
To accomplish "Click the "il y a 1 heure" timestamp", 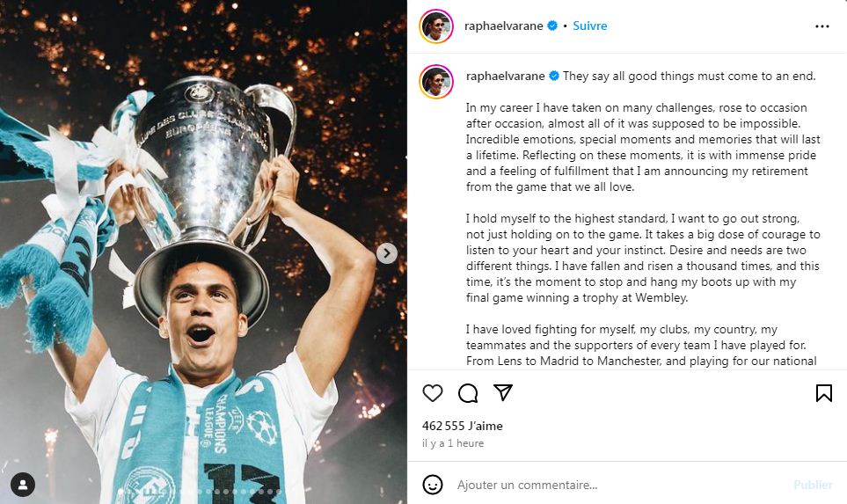I will click(x=453, y=444).
